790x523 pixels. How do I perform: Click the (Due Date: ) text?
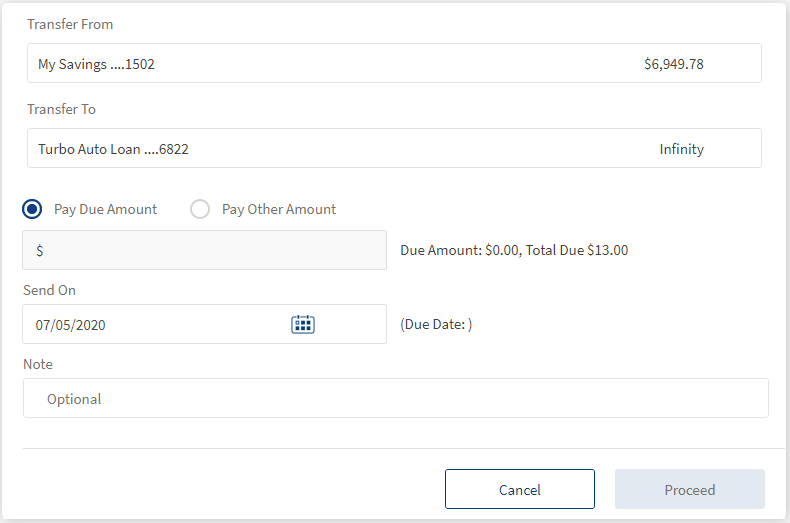coord(436,325)
